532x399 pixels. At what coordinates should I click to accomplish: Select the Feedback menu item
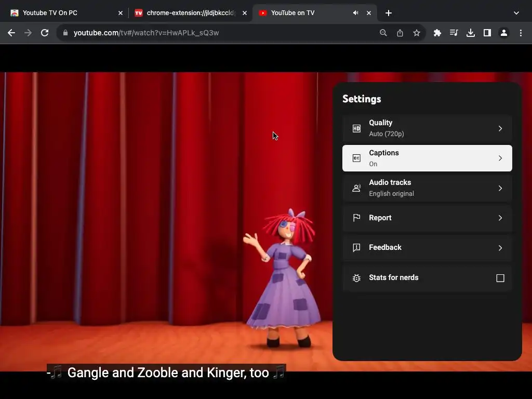[427, 248]
